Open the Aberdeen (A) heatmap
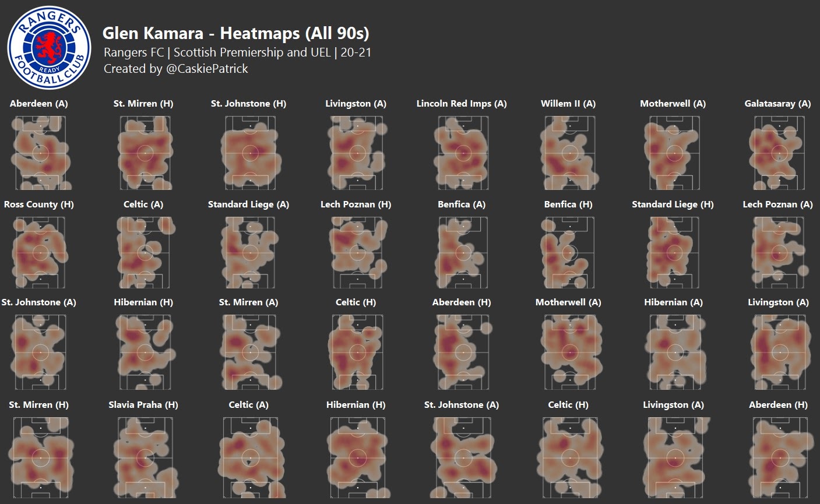Image resolution: width=820 pixels, height=504 pixels. (x=40, y=153)
